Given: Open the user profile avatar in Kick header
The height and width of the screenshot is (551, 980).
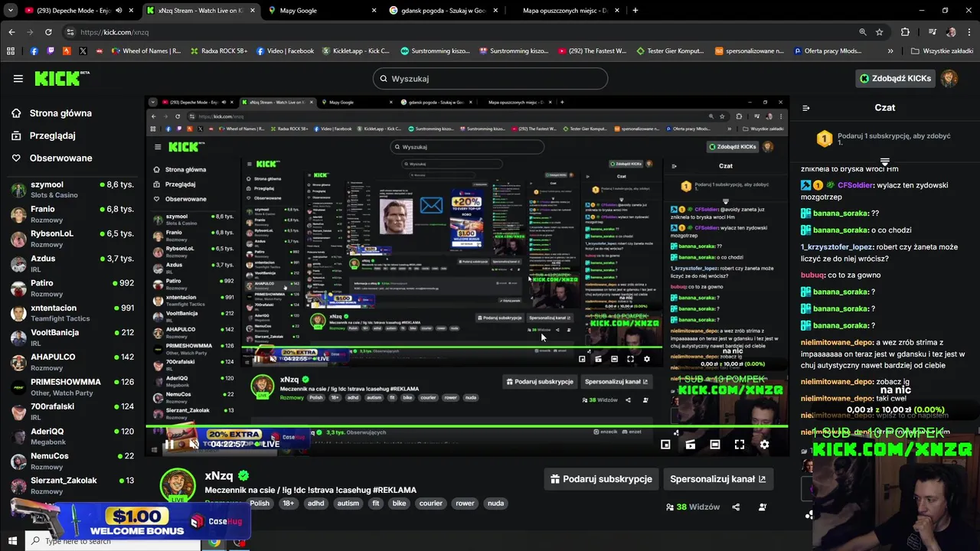Looking at the screenshot, I should tap(949, 78).
